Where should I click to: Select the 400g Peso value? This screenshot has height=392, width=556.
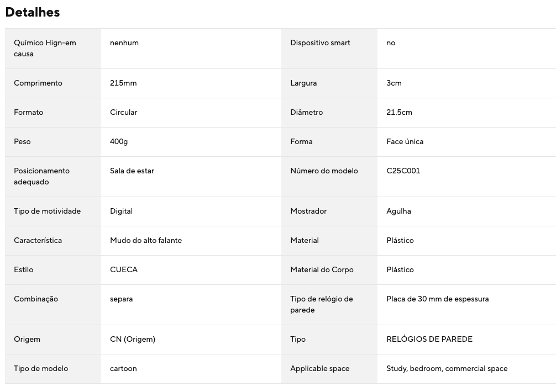[119, 142]
